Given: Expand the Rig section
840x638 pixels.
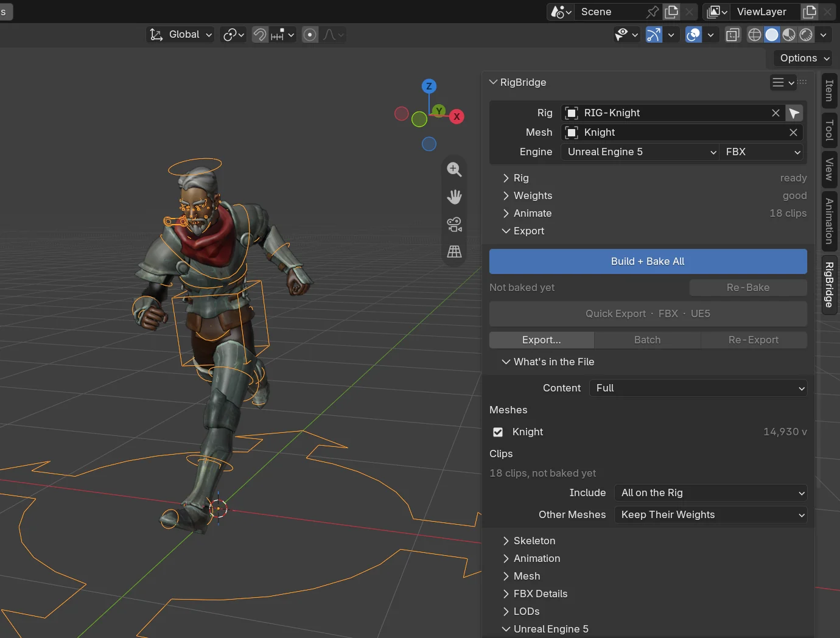Looking at the screenshot, I should tap(514, 178).
